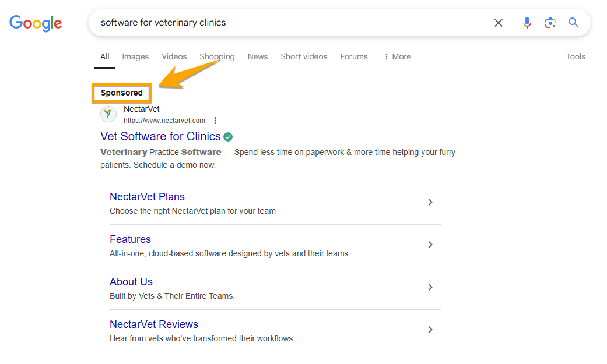This screenshot has width=607, height=364.
Task: Click the https://www.nectarvet.com URL
Action: (x=164, y=121)
